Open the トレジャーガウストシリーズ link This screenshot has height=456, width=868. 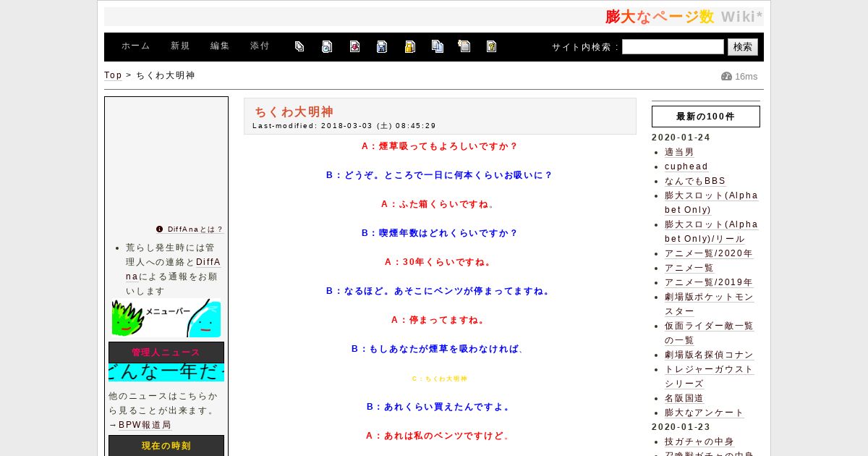[709, 376]
